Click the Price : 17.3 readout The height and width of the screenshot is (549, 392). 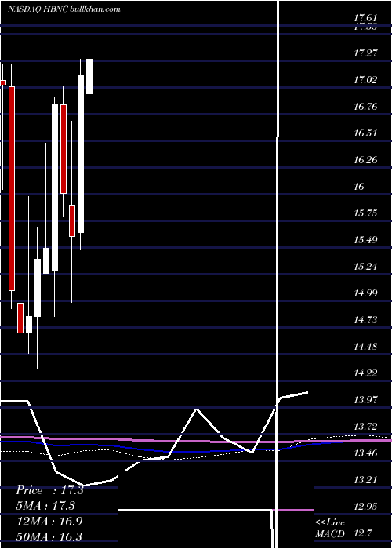(x=49, y=490)
